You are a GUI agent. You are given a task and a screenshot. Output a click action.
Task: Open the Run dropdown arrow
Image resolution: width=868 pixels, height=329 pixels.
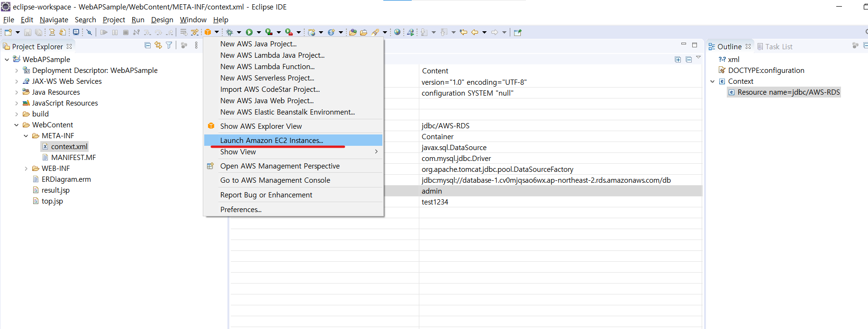[259, 32]
